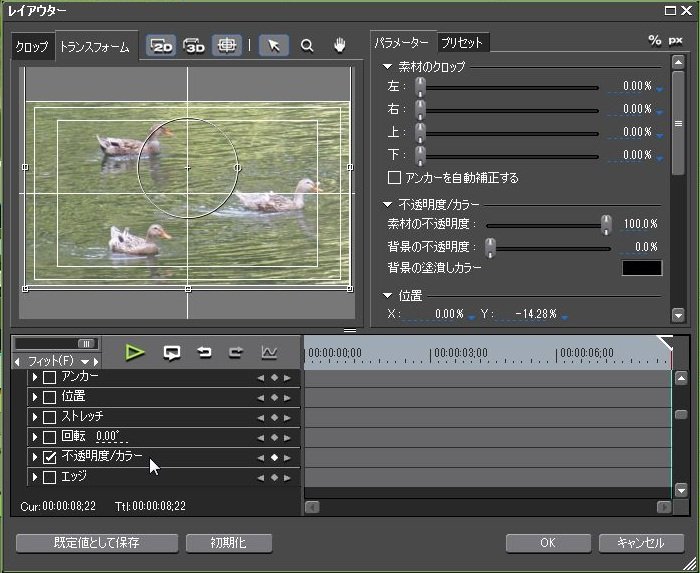Expand the ストレッチ row in keyframe list
The height and width of the screenshot is (573, 700).
click(x=35, y=417)
